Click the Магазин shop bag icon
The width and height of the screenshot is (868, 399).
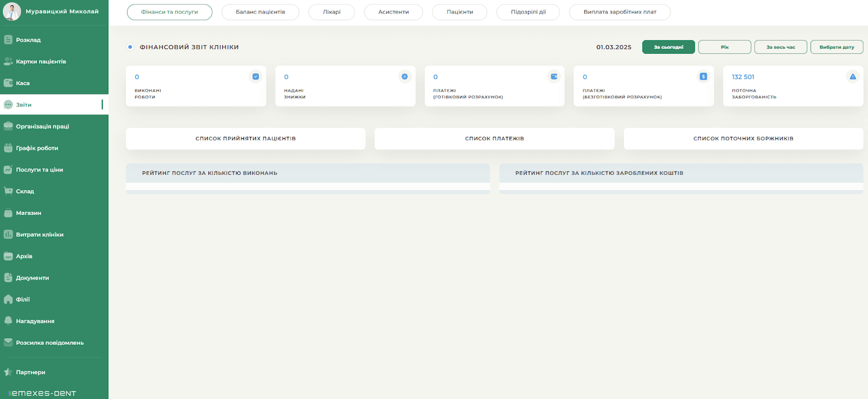click(x=8, y=213)
